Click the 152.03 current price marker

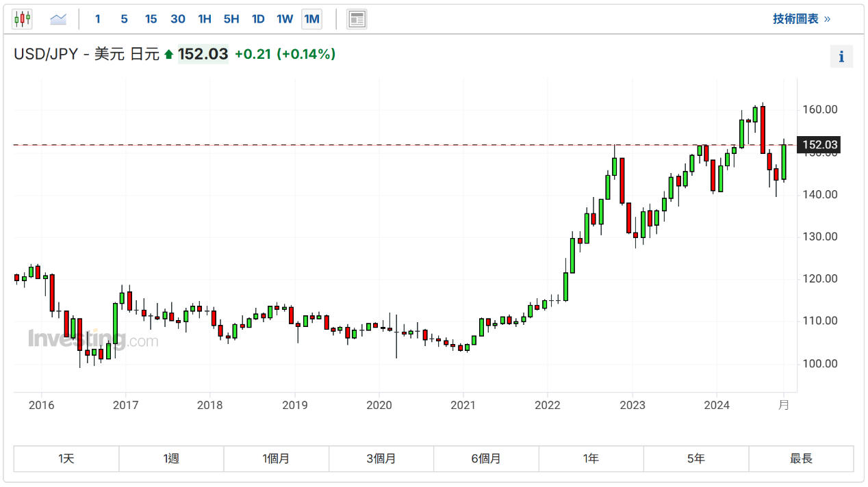point(820,145)
